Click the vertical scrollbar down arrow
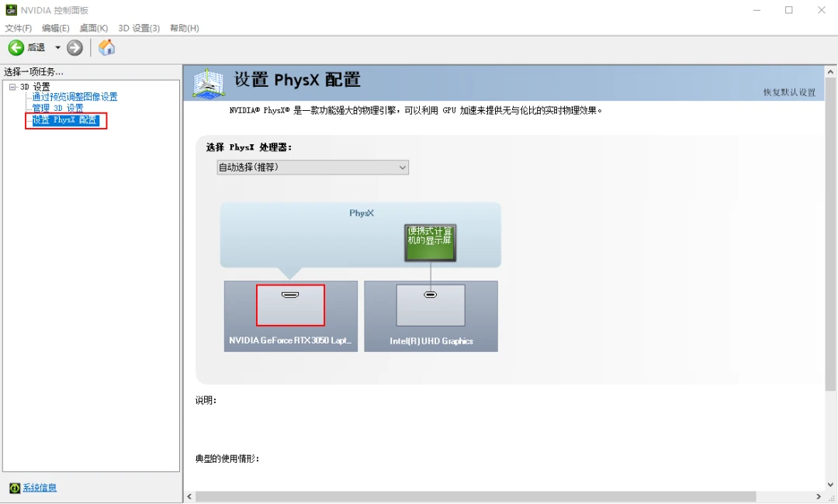Viewport: 838px width, 504px height. [830, 485]
